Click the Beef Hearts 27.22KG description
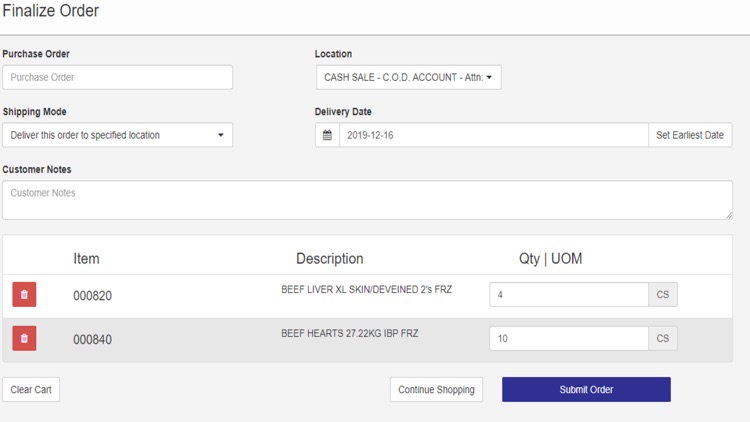Image resolution: width=750 pixels, height=422 pixels. [349, 334]
